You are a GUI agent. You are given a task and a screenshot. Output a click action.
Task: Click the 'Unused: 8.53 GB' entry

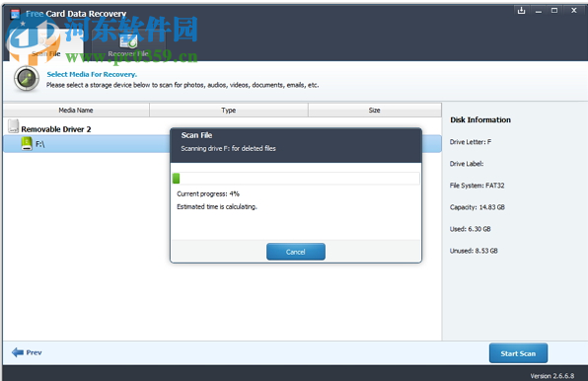(474, 251)
